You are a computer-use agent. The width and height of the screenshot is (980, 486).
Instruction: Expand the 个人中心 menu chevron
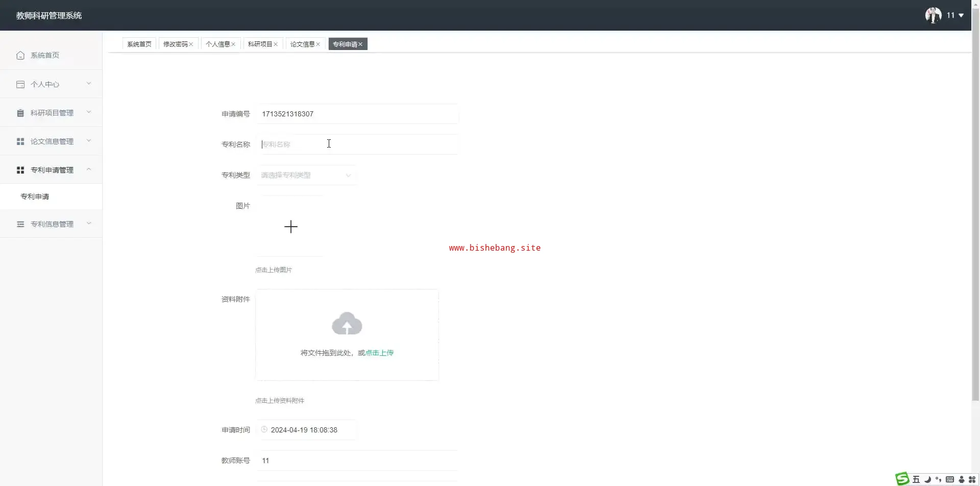(89, 84)
